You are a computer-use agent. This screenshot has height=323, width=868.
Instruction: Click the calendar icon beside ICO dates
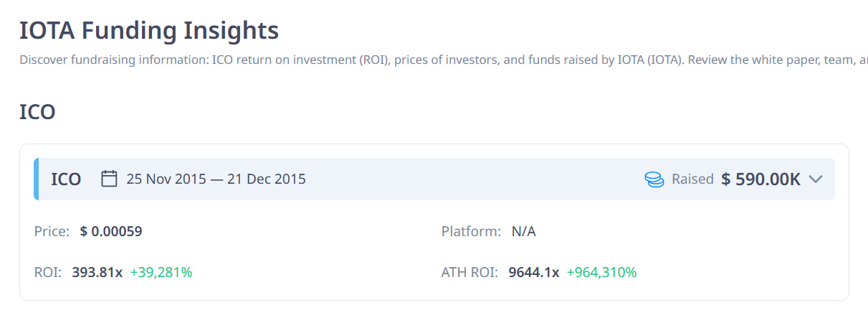point(109,179)
